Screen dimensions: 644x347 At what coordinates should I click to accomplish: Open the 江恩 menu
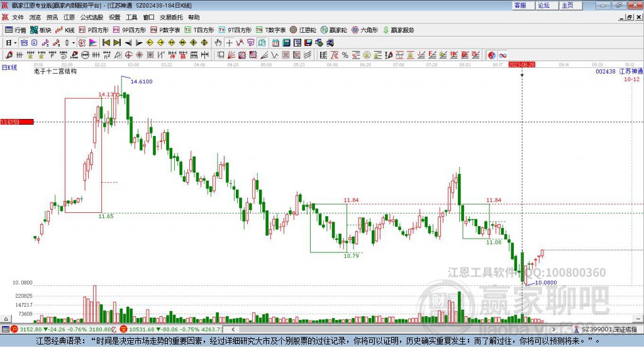[69, 17]
